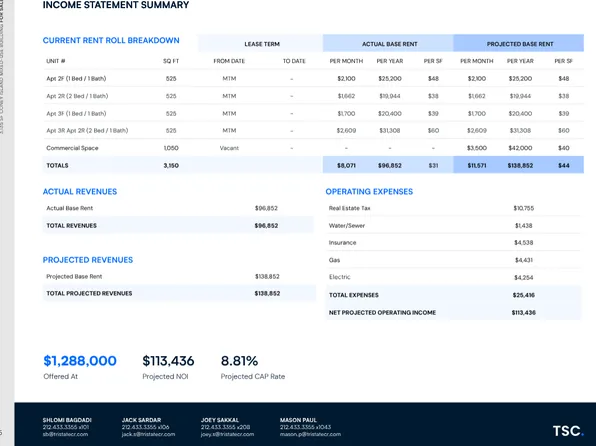Click Mason Paul's email address
The image size is (596, 446).
click(x=310, y=434)
